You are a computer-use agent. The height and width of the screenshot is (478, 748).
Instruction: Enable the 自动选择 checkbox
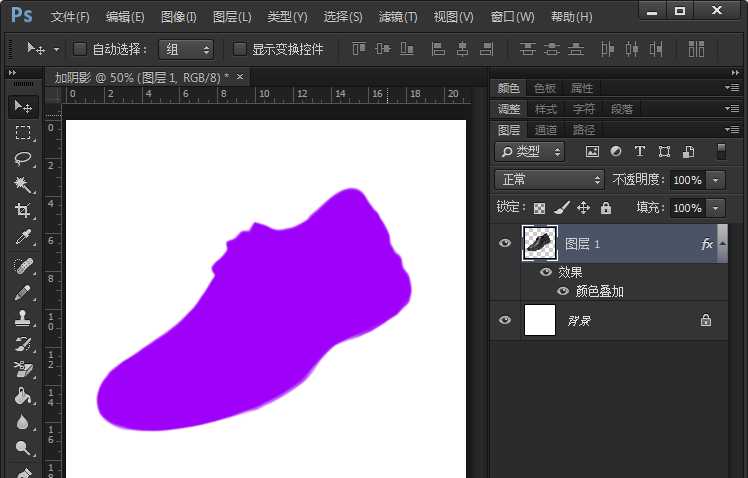click(81, 49)
